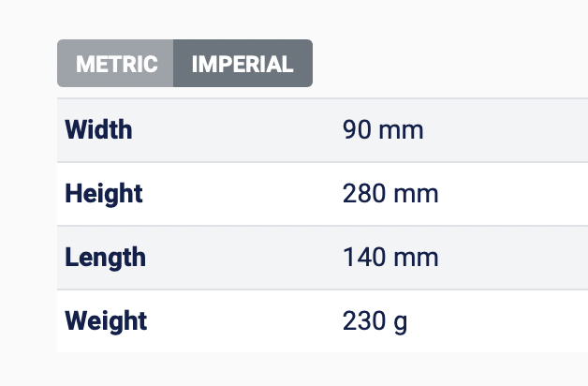Click the mm unit after 90
588x386 pixels.
coord(401,130)
